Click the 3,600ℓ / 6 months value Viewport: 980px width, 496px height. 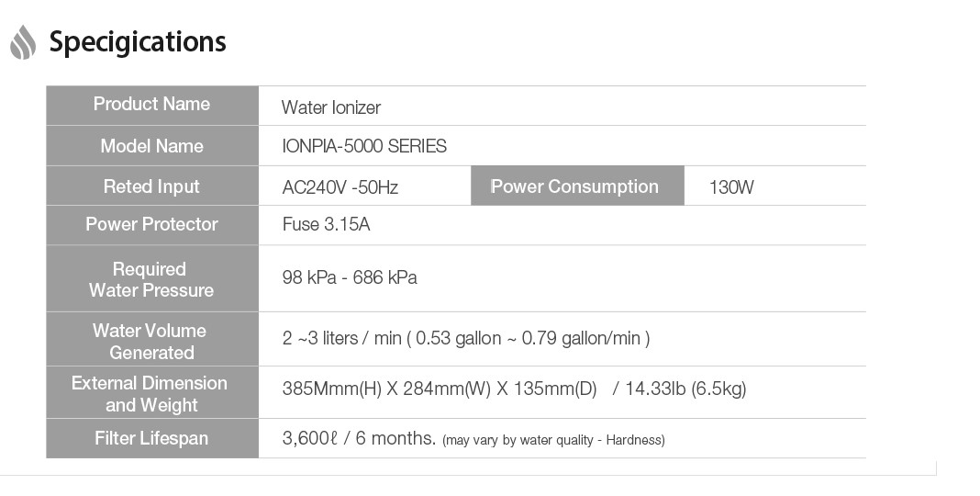click(x=359, y=438)
